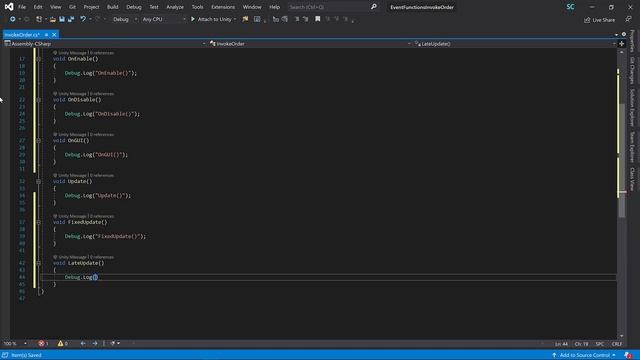Viewport: 640px width, 360px height.
Task: Click the vertical scrollbar thumb
Action: click(622, 159)
